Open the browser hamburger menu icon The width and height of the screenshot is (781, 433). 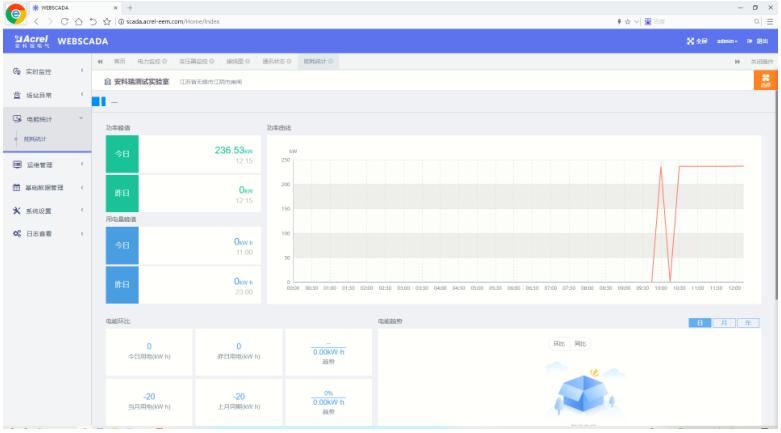[771, 21]
